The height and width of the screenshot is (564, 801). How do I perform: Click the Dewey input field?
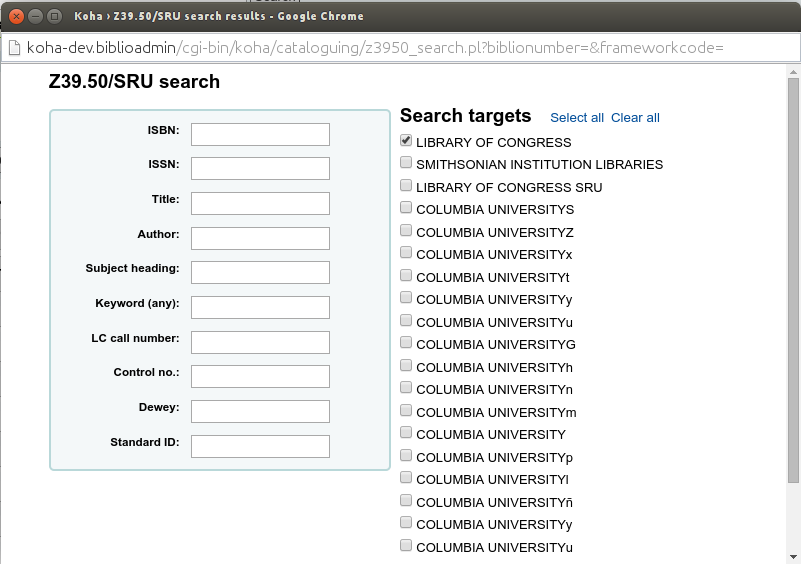coord(260,411)
